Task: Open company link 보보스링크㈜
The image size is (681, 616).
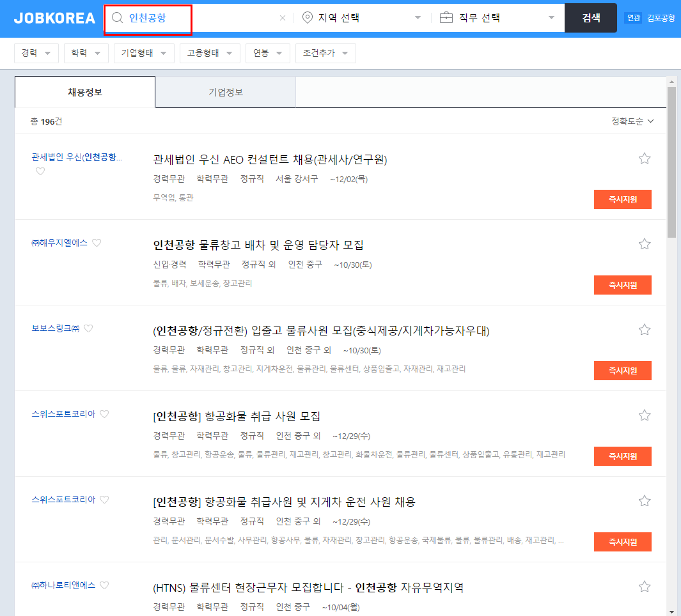Action: tap(56, 328)
